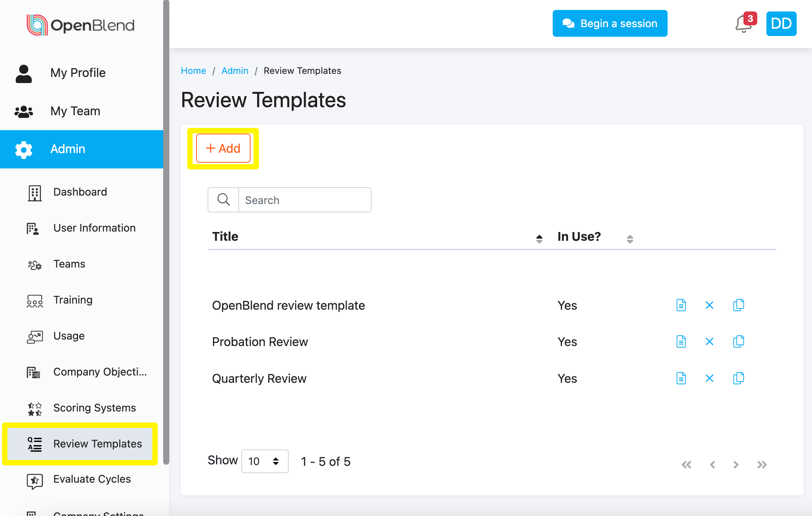Image resolution: width=812 pixels, height=516 pixels.
Task: Open the Show 10 rows dropdown
Action: point(265,461)
